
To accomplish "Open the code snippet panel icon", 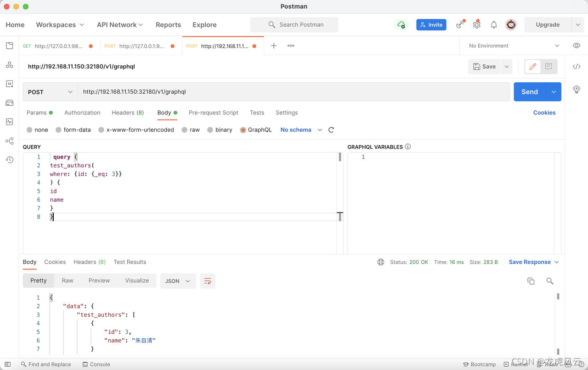I will [577, 67].
